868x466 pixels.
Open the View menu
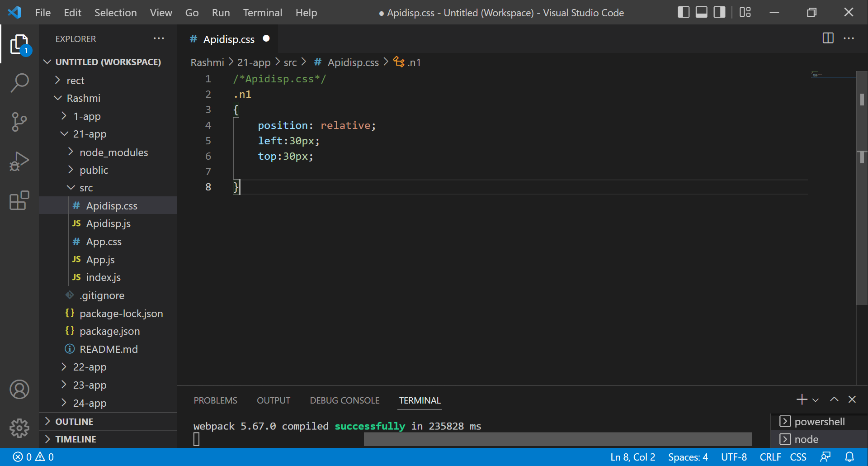[161, 13]
